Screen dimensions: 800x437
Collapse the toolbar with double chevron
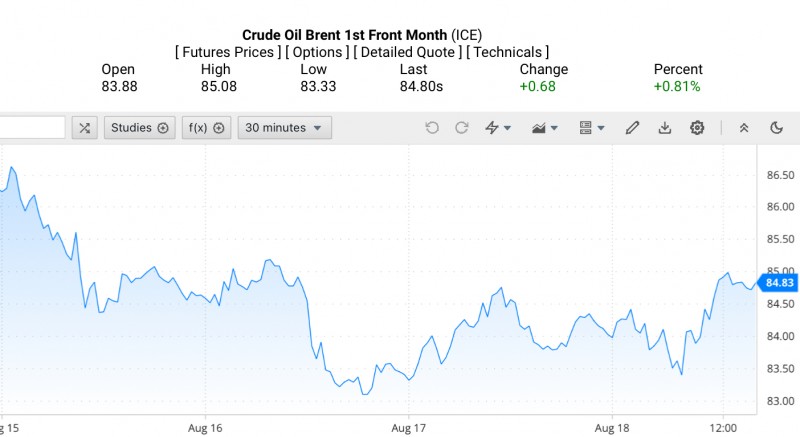coord(744,128)
